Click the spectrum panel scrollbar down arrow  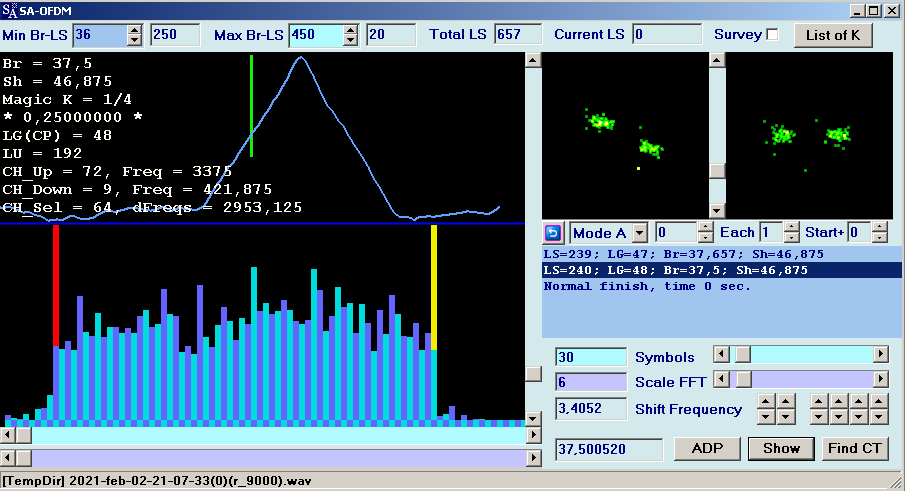(x=533, y=418)
